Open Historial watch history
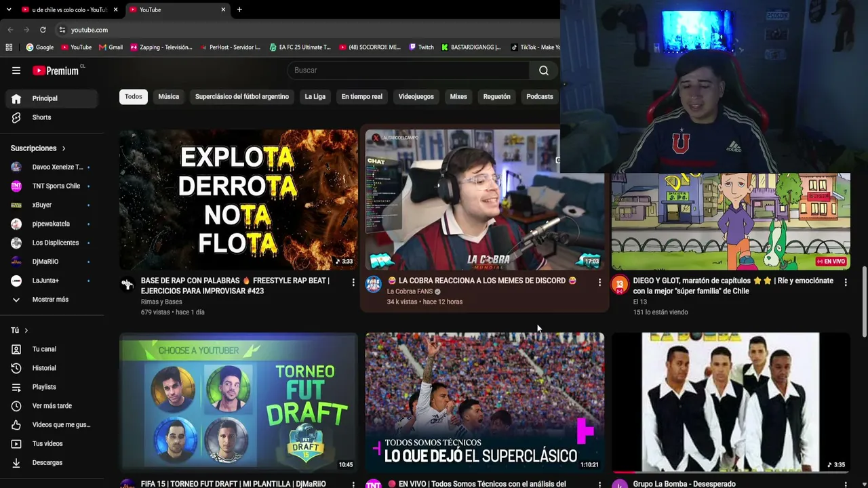This screenshot has height=488, width=868. pos(52,368)
